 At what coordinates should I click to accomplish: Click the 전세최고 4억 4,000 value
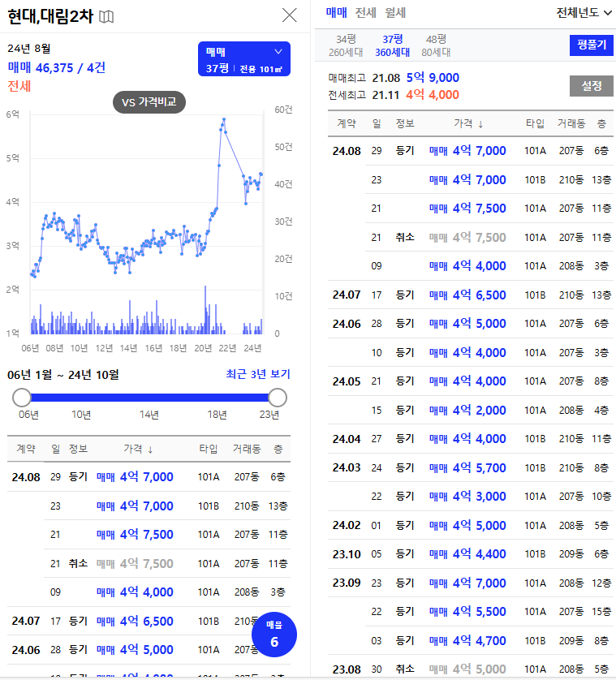click(x=433, y=95)
